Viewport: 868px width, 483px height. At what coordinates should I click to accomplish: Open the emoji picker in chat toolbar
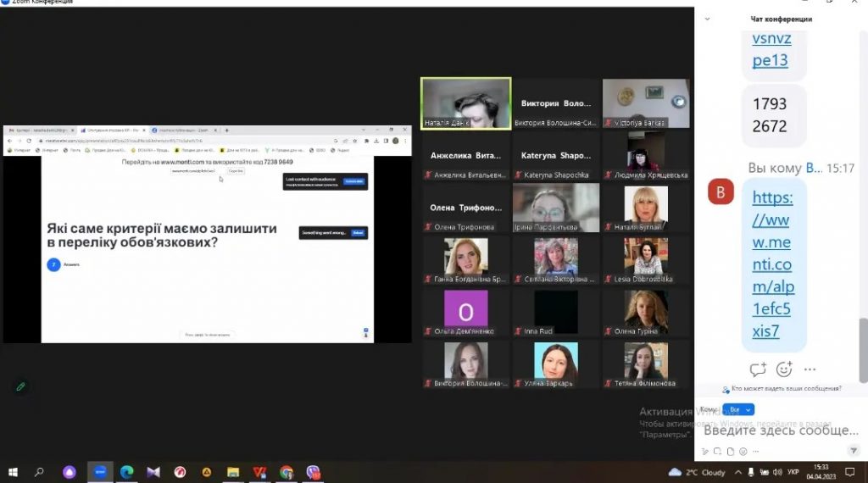coord(743,451)
